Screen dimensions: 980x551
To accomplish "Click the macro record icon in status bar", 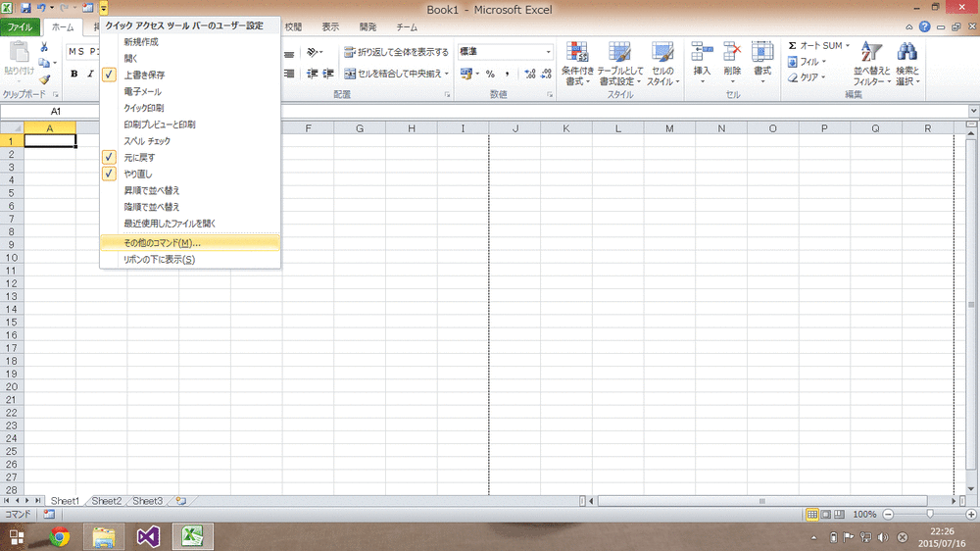I will click(x=49, y=514).
